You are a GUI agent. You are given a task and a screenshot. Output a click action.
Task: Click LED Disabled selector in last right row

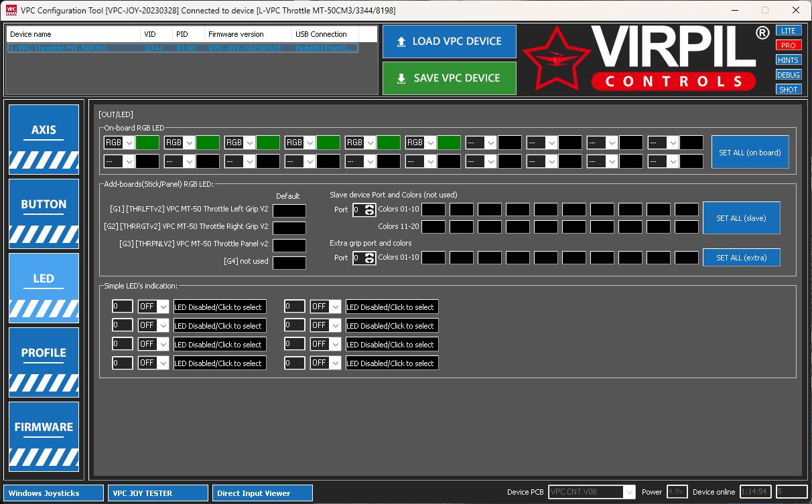[392, 363]
